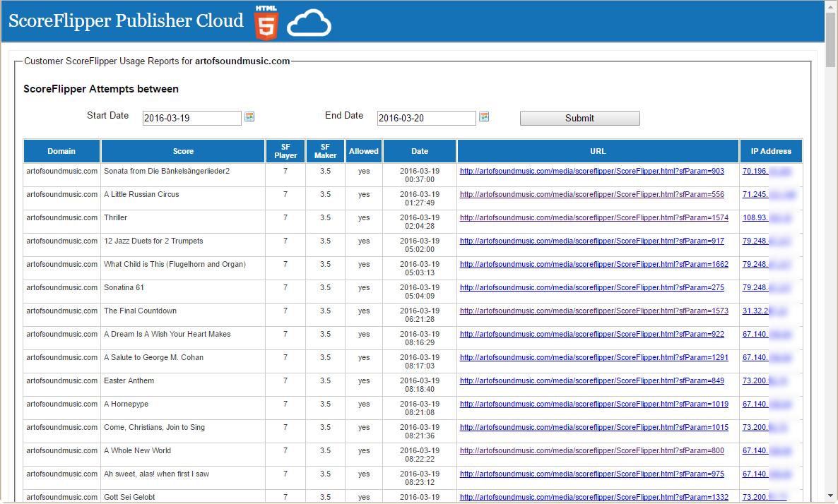Sort by the Score column header
Image resolution: width=838 pixels, height=504 pixels.
pyautogui.click(x=183, y=151)
